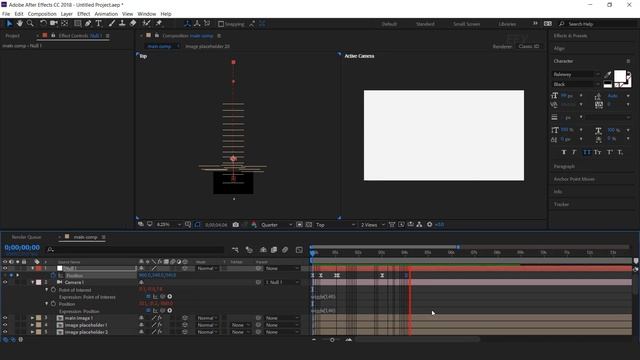Select the Rectangle shape tool

[77, 24]
